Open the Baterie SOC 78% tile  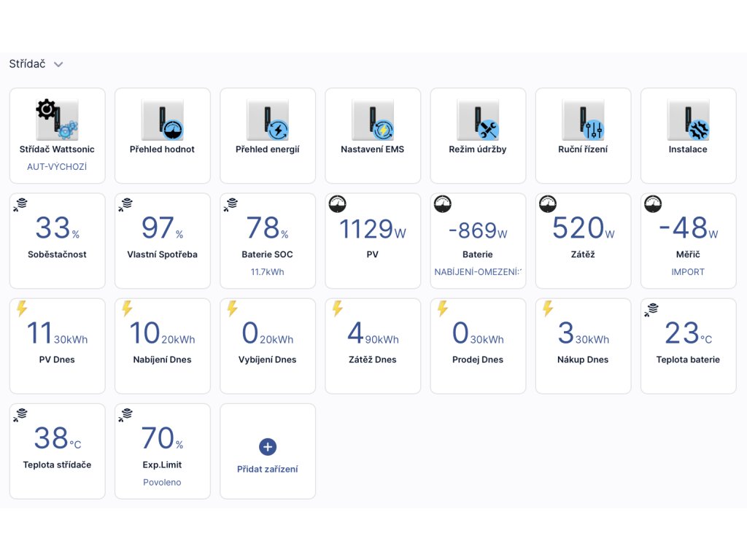point(267,241)
